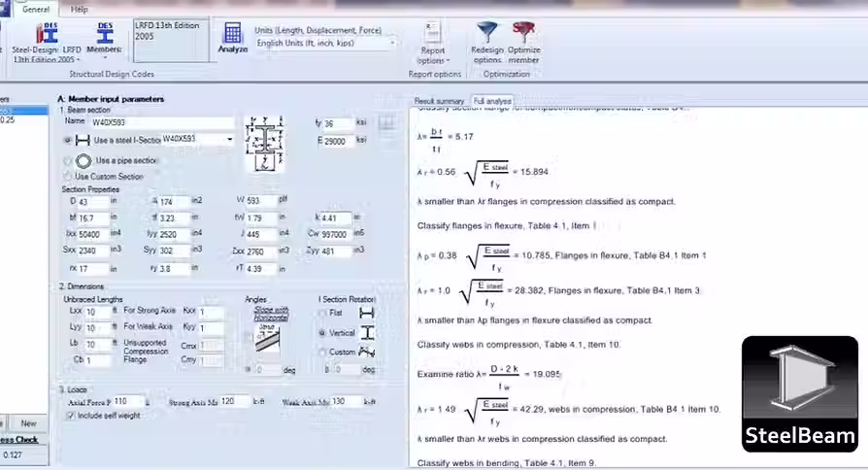Select Use Custom Section option
The height and width of the screenshot is (470, 868).
click(x=68, y=177)
